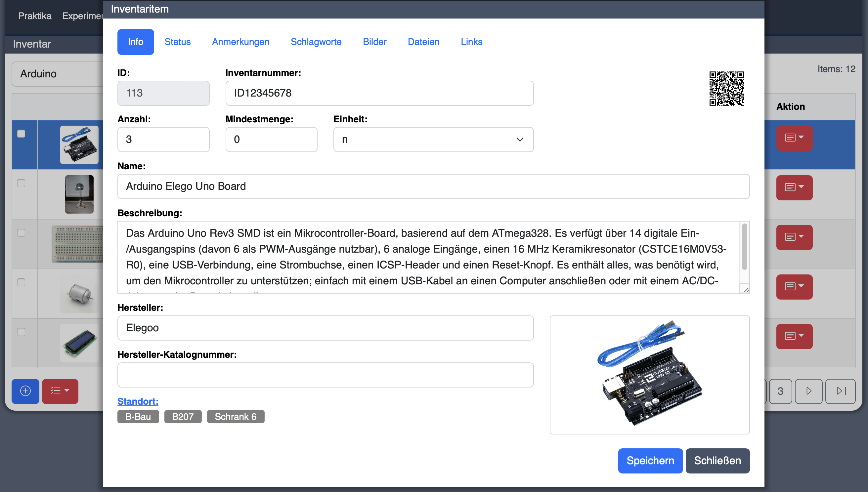Click the Hersteller-Katalognummer field
Viewport: 868px width, 492px height.
(325, 375)
